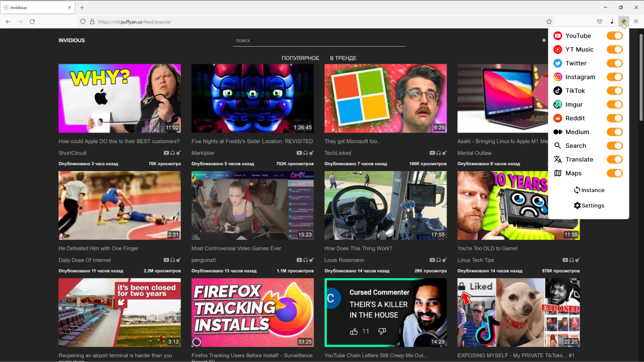Toggle the Maps redirect switch
Viewport: 644px width, 362px height.
[x=615, y=173]
